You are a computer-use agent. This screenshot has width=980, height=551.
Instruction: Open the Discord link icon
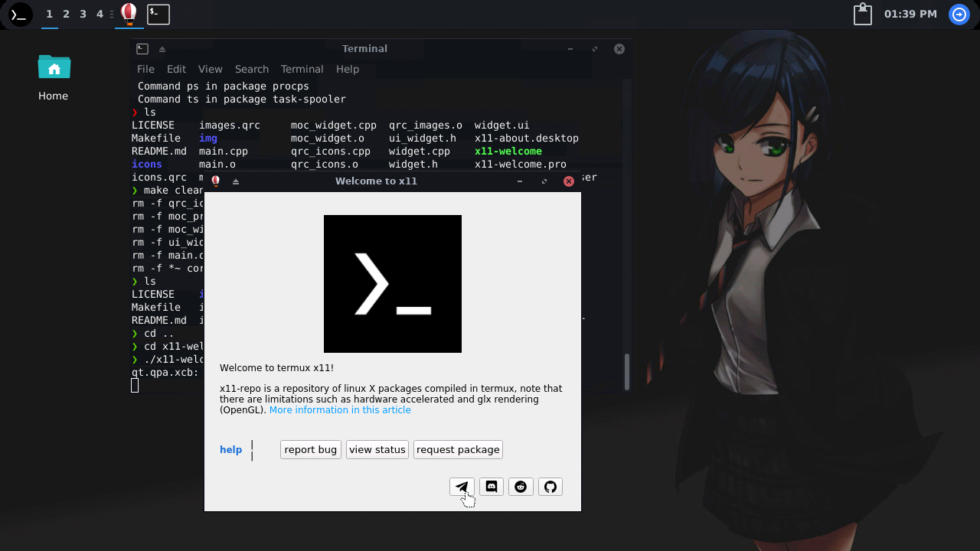[492, 487]
